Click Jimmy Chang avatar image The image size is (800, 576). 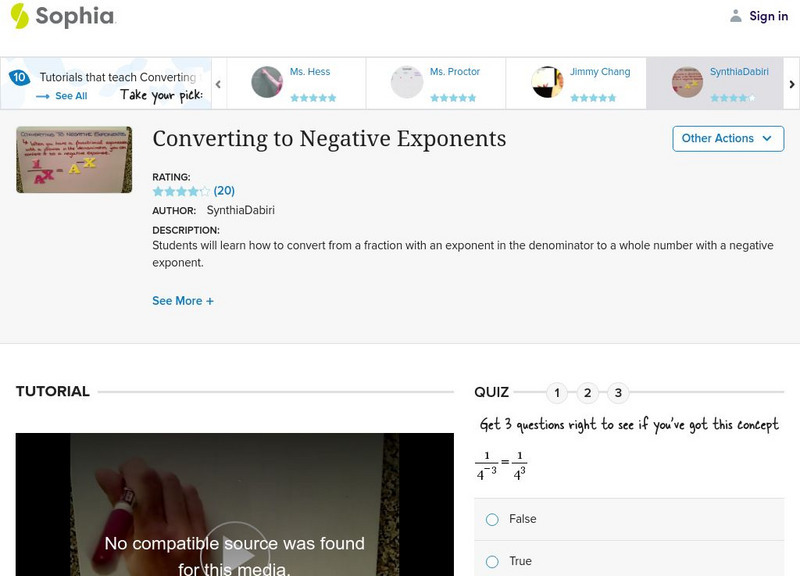(x=547, y=82)
